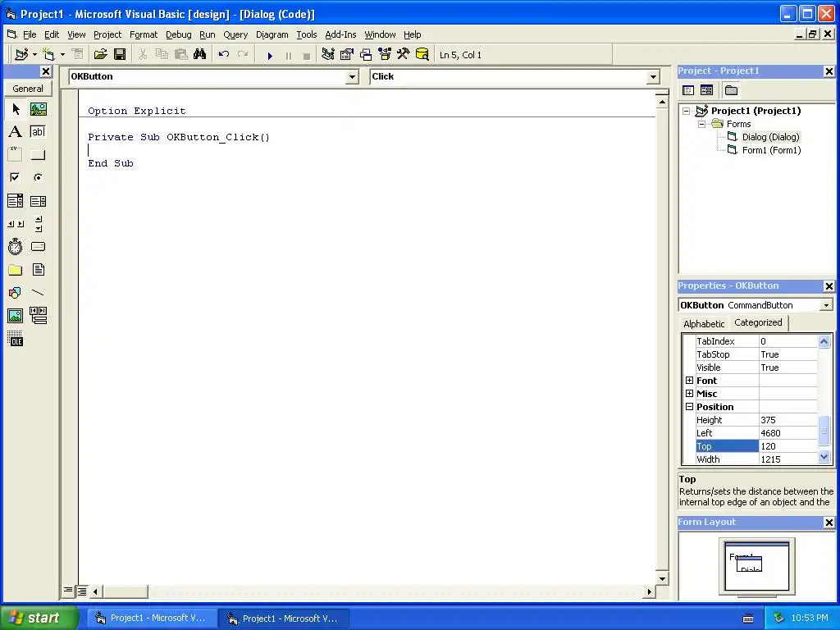The width and height of the screenshot is (840, 630).
Task: Expand the Font property category
Action: [x=689, y=381]
